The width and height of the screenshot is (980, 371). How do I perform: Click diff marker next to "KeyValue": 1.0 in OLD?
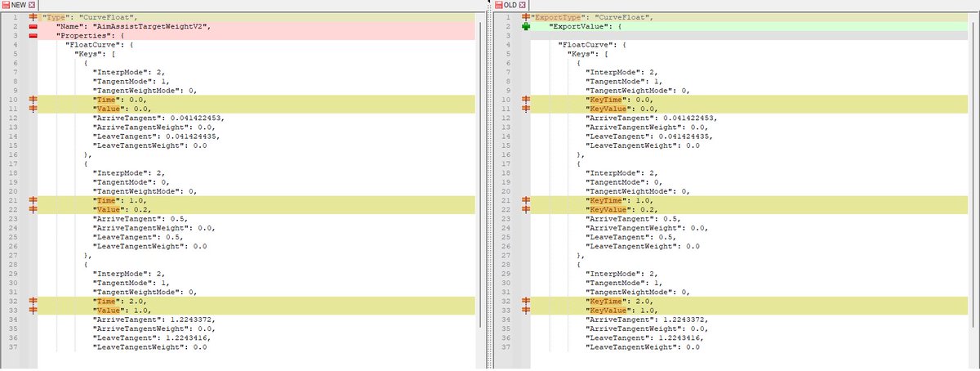click(x=525, y=310)
